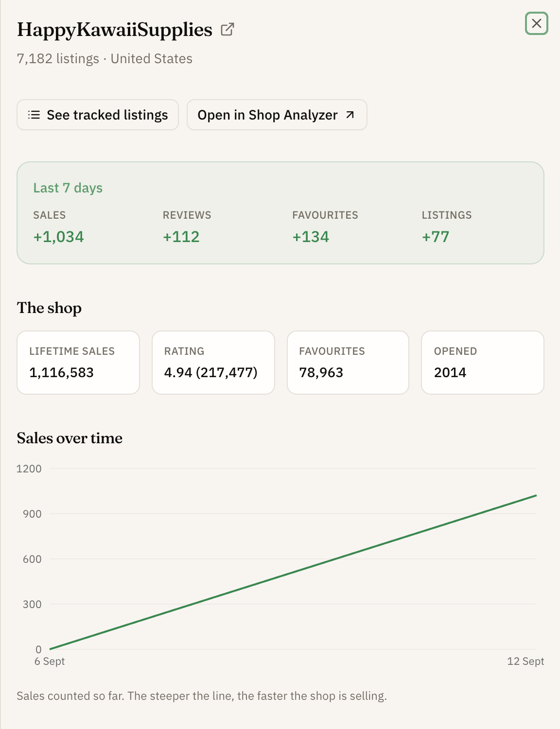
Task: Select the Lifetime Sales card
Action: point(78,363)
